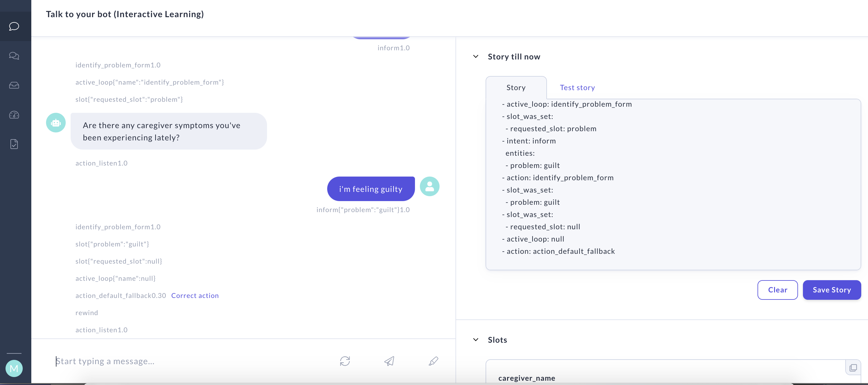Open the analytics dashboard gauge icon
Screen dimensions: 868x385
click(14, 115)
